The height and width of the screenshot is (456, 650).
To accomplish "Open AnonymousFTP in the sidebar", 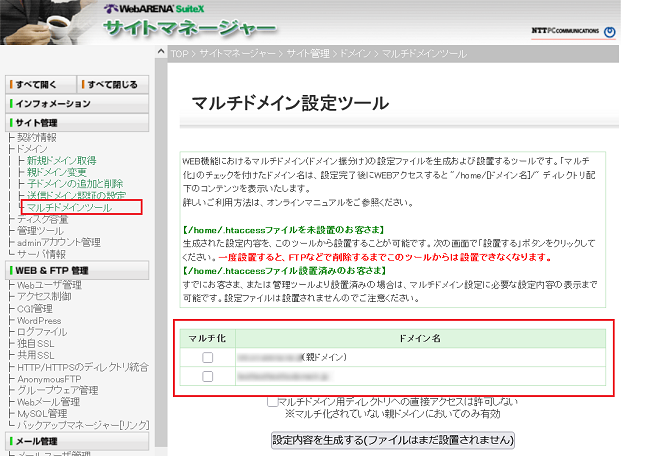I will pos(49,379).
